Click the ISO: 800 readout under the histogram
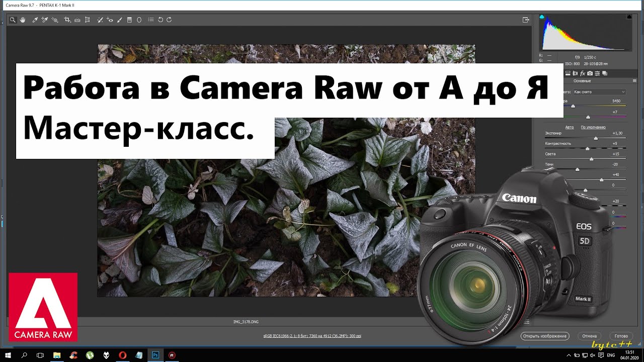 coord(573,64)
